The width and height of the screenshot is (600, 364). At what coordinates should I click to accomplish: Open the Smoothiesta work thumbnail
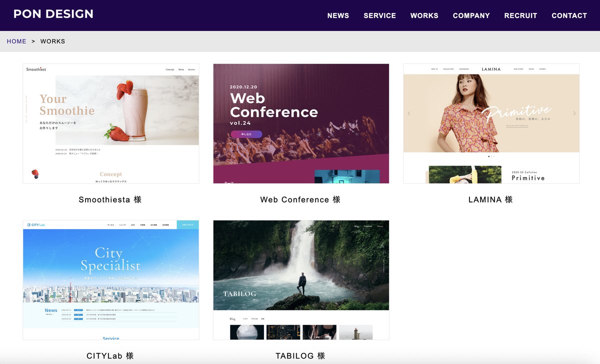pyautogui.click(x=111, y=123)
